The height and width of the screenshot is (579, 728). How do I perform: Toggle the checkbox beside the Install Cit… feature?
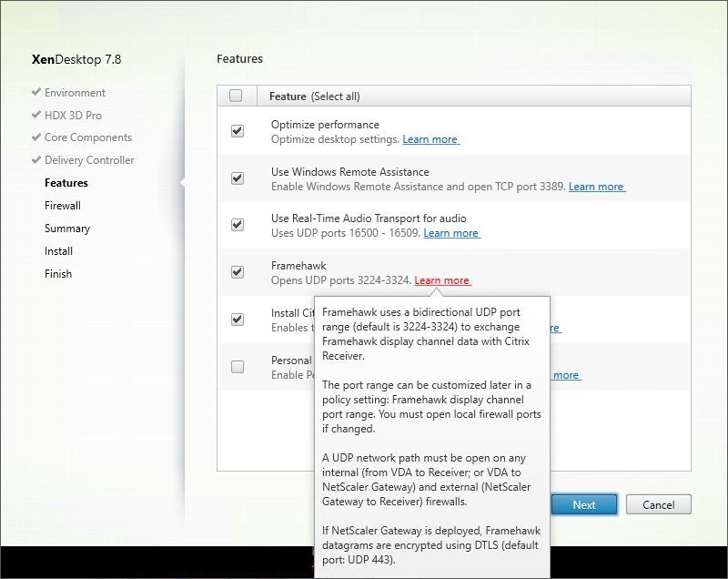pyautogui.click(x=238, y=320)
